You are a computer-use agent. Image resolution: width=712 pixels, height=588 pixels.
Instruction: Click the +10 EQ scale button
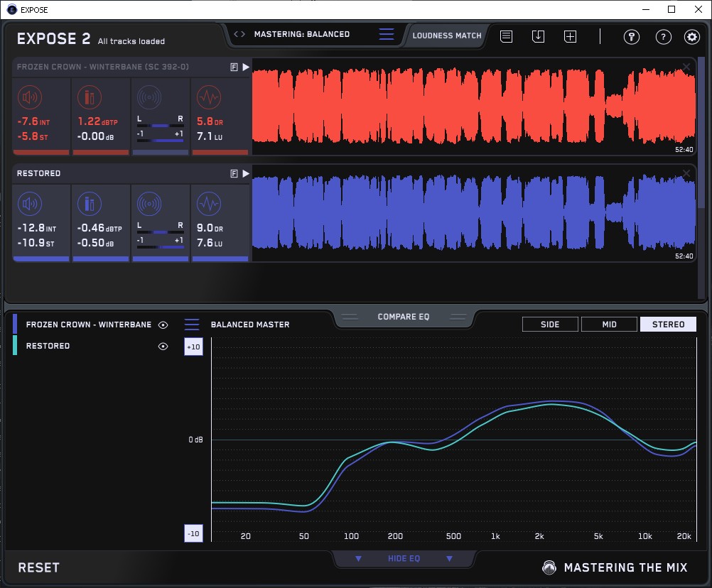(193, 347)
